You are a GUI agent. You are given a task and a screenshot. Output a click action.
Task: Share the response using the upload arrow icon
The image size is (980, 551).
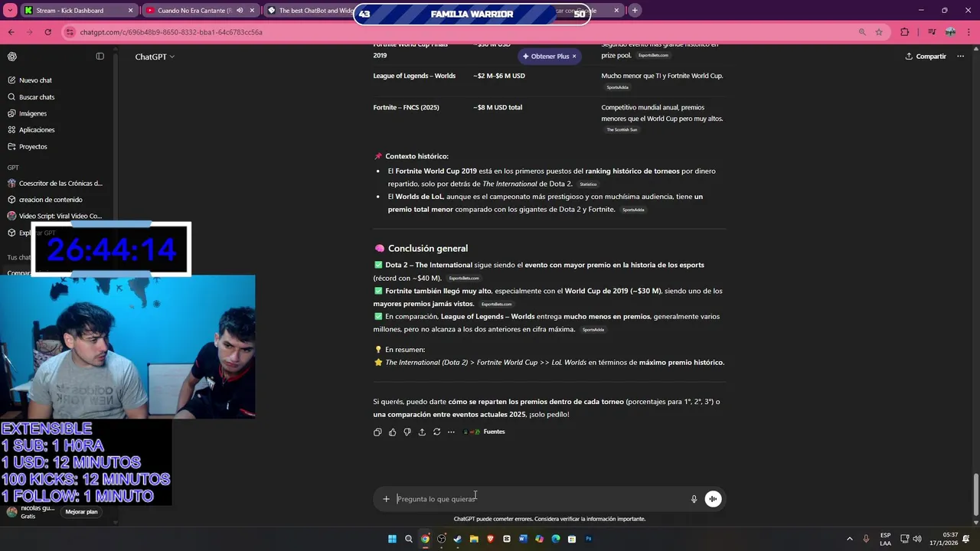(422, 432)
